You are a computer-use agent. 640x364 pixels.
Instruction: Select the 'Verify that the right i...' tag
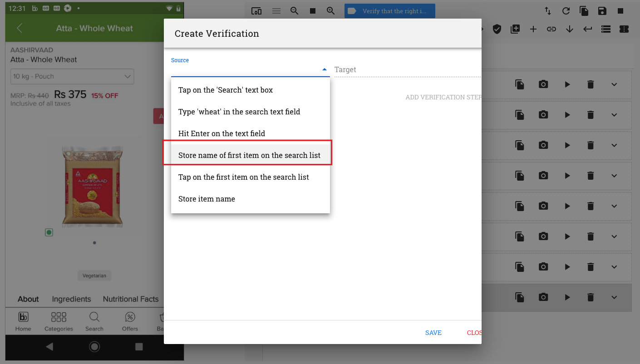tap(390, 11)
